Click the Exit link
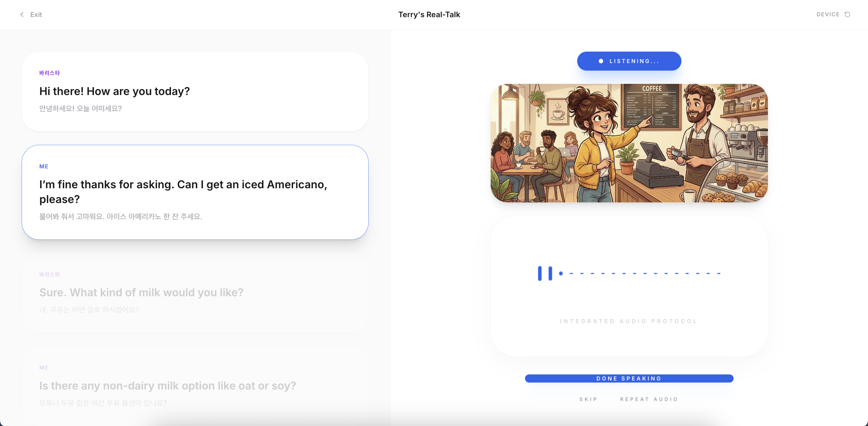Viewport: 868px width, 426px height. [x=36, y=14]
